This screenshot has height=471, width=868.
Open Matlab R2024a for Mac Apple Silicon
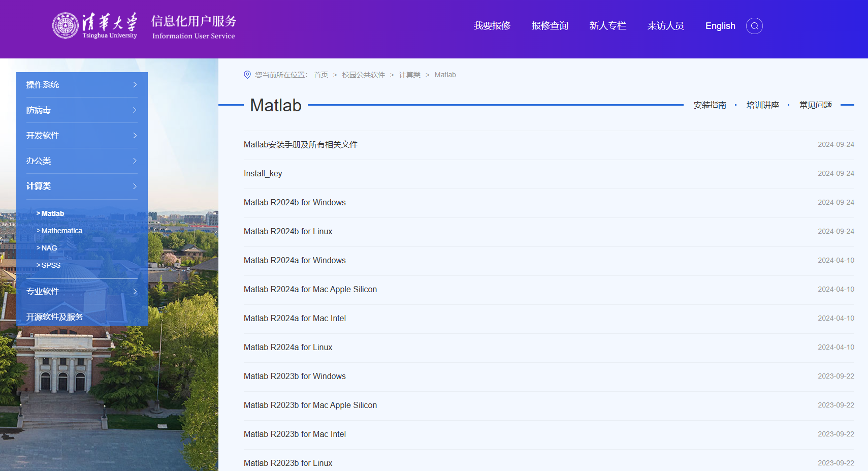pos(310,290)
